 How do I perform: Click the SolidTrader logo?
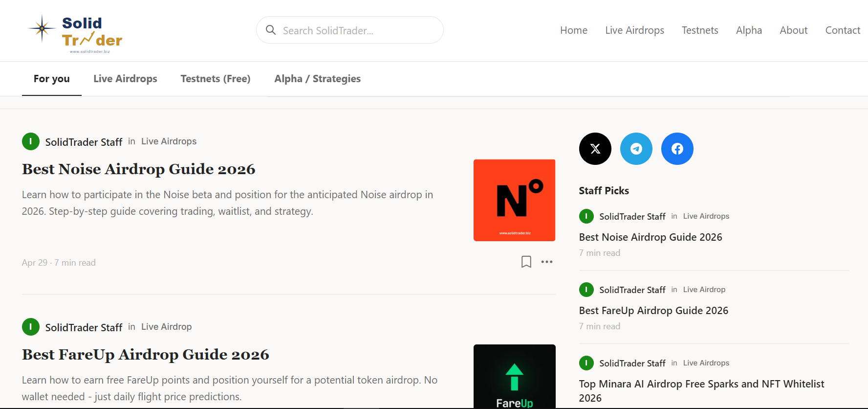[75, 34]
